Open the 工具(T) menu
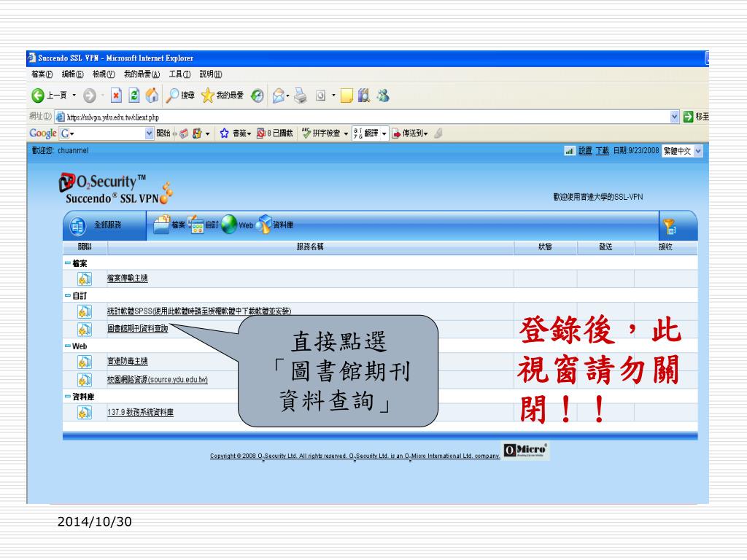Image resolution: width=747 pixels, height=560 pixels. (179, 74)
